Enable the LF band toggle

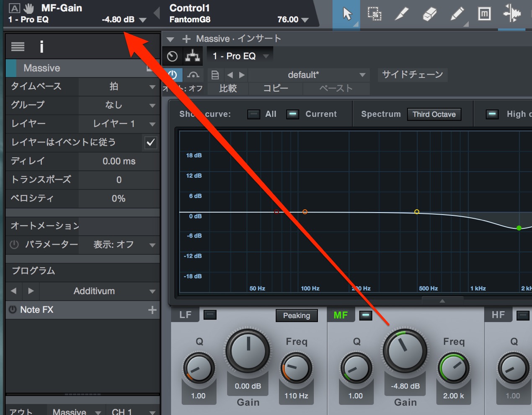tap(210, 315)
